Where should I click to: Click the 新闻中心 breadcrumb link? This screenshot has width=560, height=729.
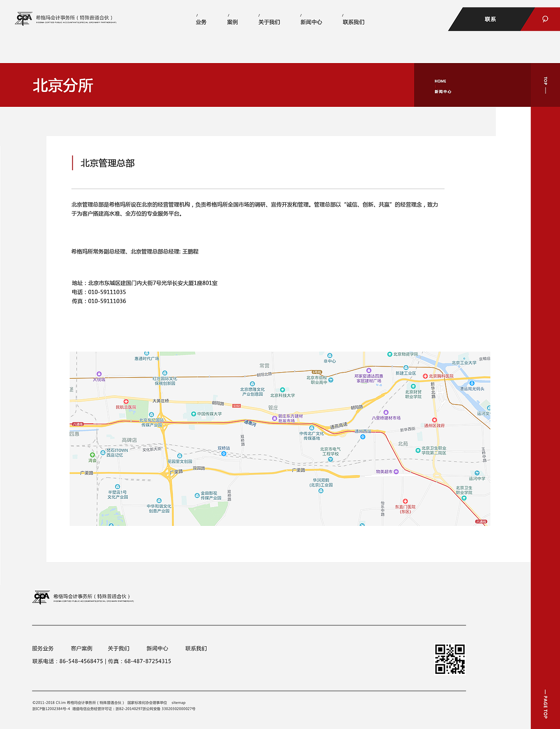pos(443,92)
